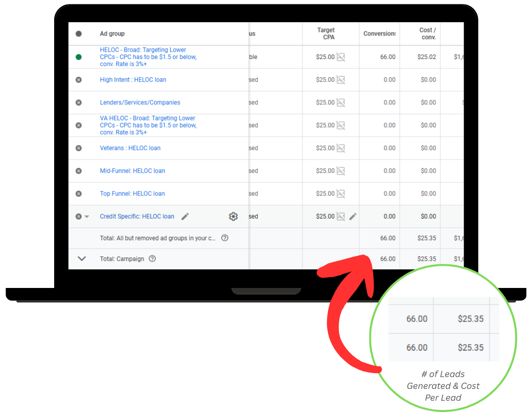The width and height of the screenshot is (532, 412).
Task: Click paused status icon for Mid-Funnel: HELOC loan
Action: point(79,171)
